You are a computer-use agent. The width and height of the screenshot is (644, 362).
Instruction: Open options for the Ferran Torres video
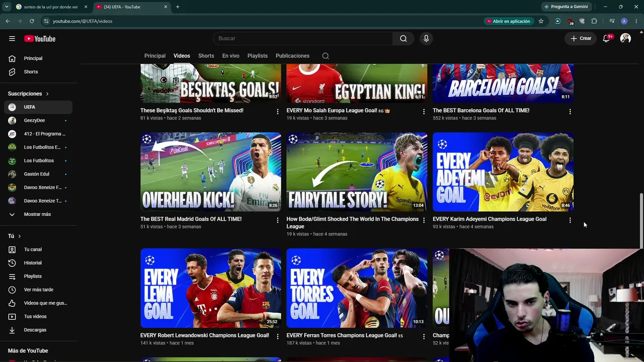[x=424, y=336]
